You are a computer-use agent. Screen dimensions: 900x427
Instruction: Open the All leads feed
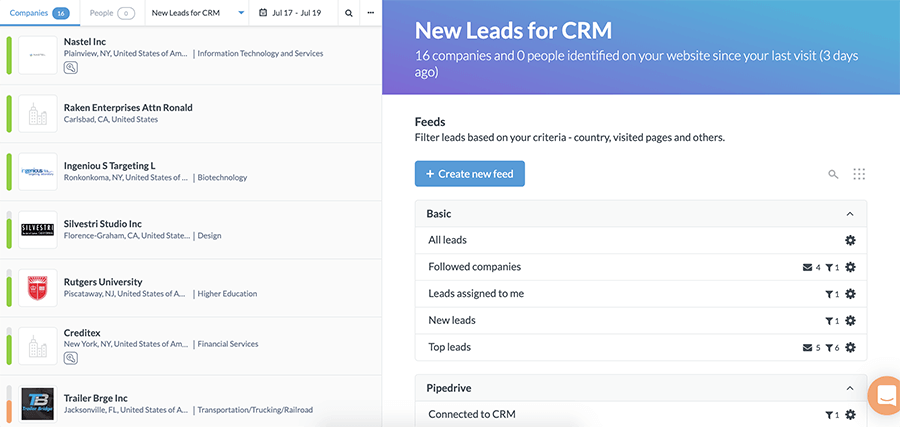[x=641, y=240]
